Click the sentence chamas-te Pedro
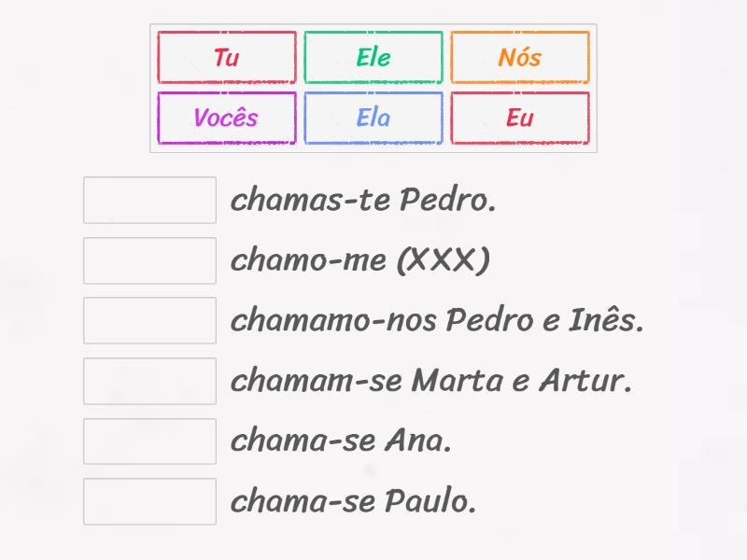The image size is (747, 560). (363, 200)
